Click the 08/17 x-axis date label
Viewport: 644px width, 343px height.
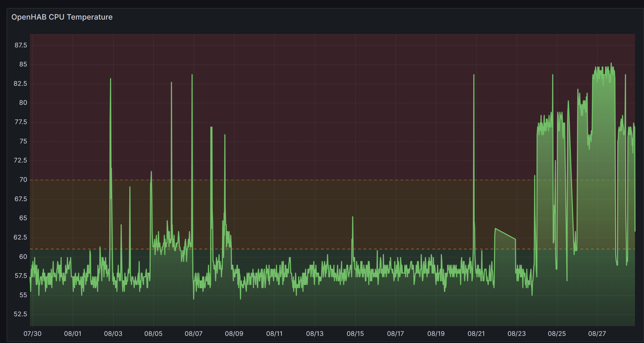point(395,333)
